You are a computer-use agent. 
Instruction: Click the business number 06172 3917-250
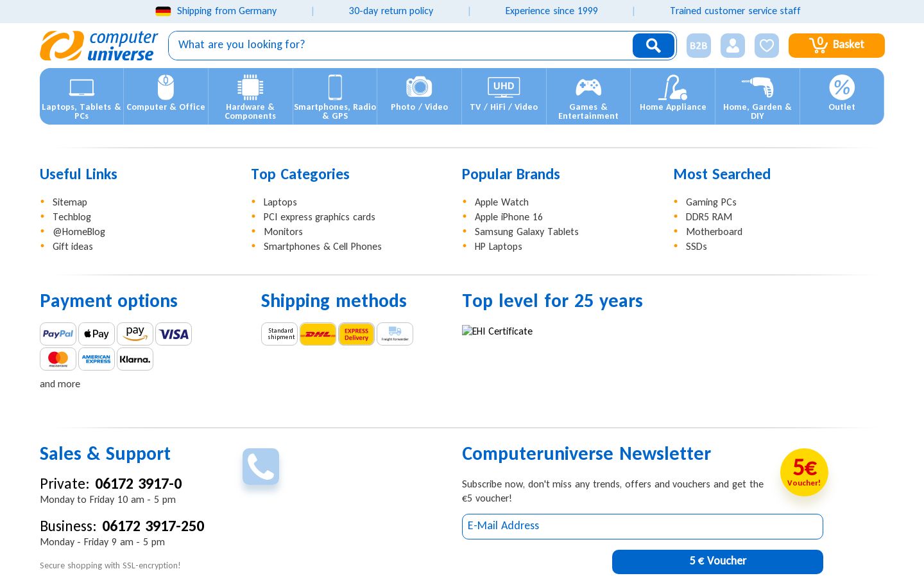pos(153,526)
